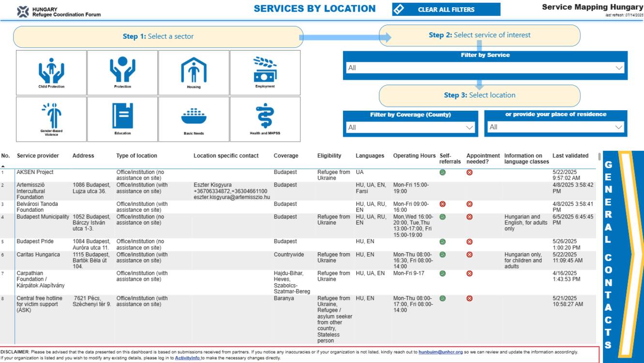This screenshot has height=363, width=644.
Task: Sort by Languages column header
Action: (x=370, y=156)
